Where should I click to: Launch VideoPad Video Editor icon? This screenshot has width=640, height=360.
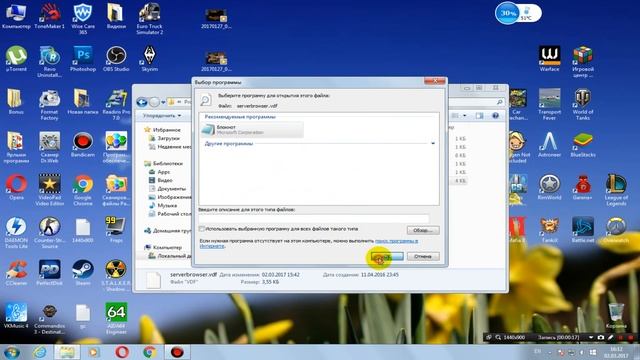49,190
